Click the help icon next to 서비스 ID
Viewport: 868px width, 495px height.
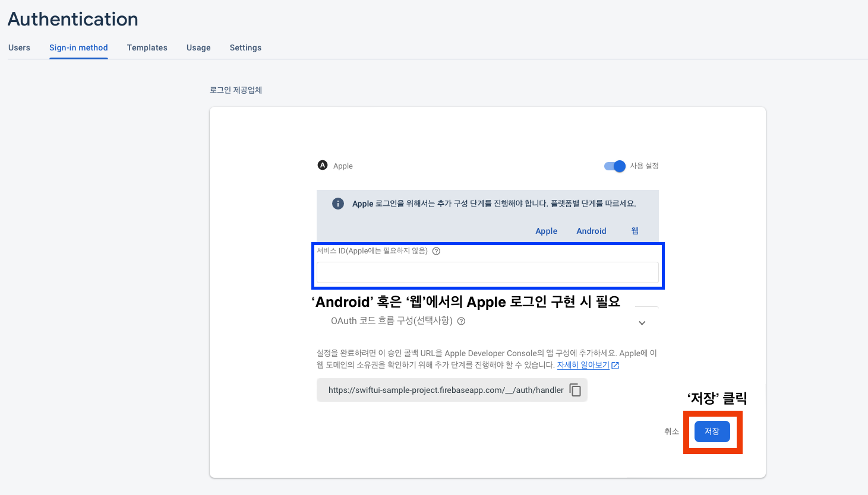pyautogui.click(x=436, y=251)
